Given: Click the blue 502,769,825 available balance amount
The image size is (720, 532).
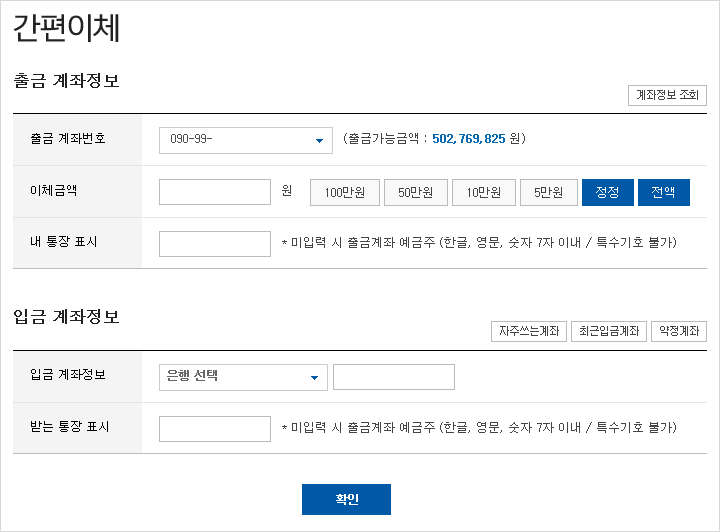Looking at the screenshot, I should (x=468, y=139).
